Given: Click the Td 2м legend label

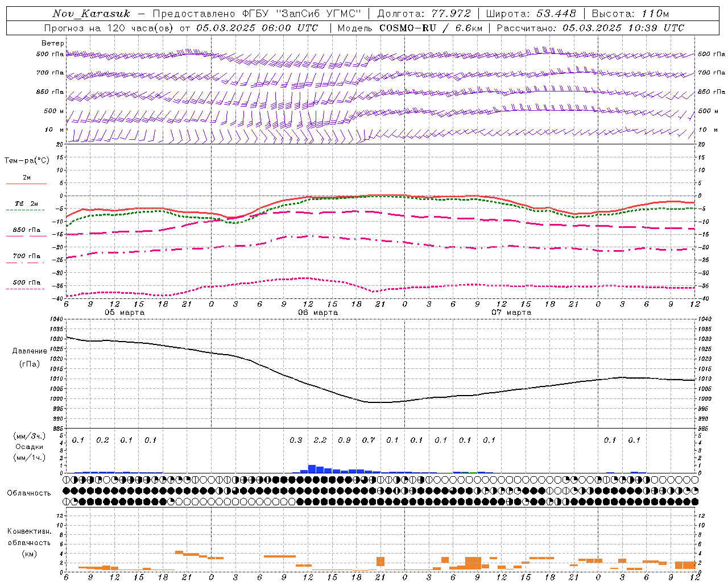Looking at the screenshot, I should tap(27, 203).
